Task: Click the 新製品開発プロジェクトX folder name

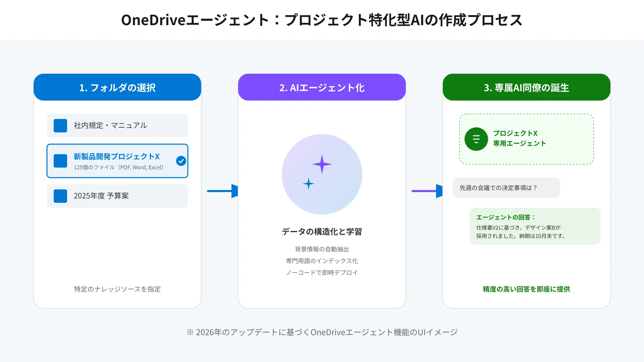Action: (117, 157)
